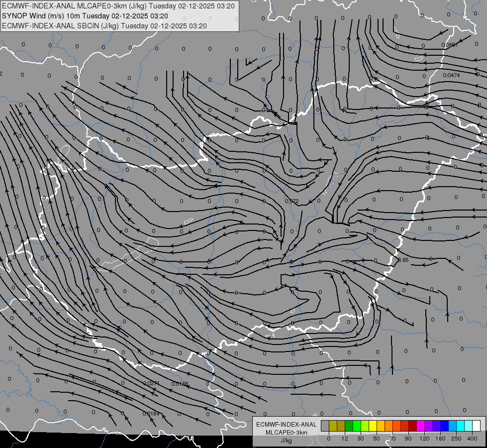This screenshot has width=487, height=448.
Task: Click the map value '0.0271'
Action: (x=151, y=383)
